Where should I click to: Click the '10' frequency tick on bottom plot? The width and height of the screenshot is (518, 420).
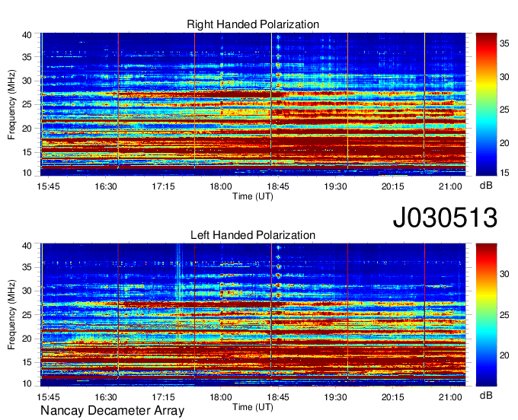coord(27,383)
